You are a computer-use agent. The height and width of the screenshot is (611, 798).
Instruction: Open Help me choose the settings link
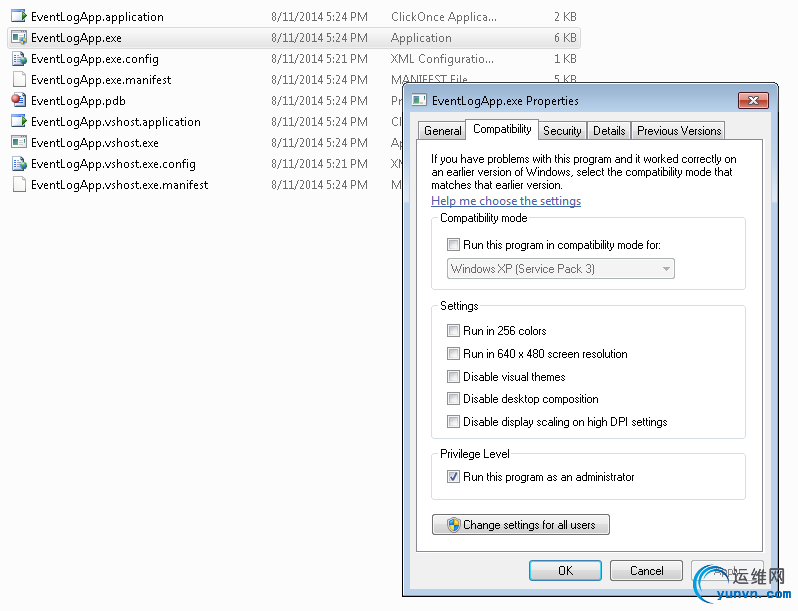tap(506, 201)
